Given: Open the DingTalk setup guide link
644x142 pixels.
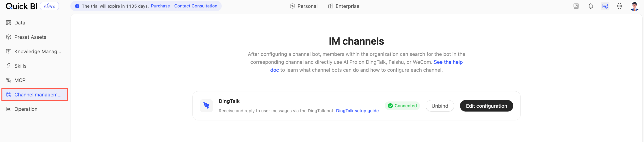Looking at the screenshot, I should click(357, 111).
